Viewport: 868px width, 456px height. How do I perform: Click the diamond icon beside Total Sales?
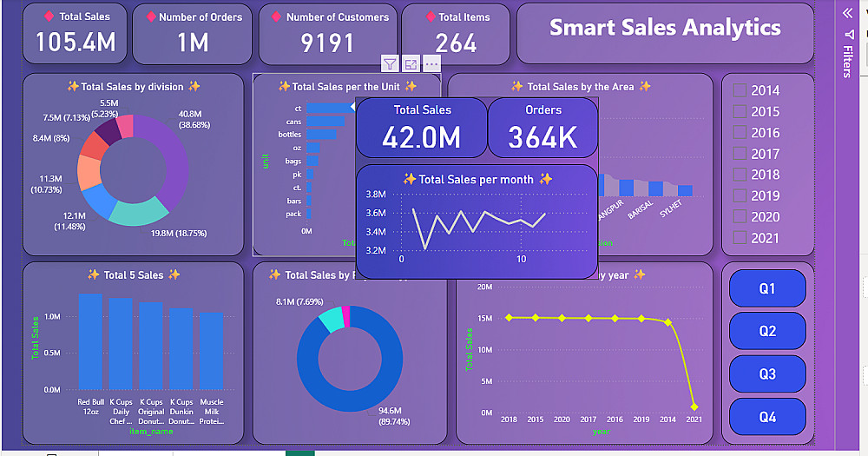(x=49, y=16)
